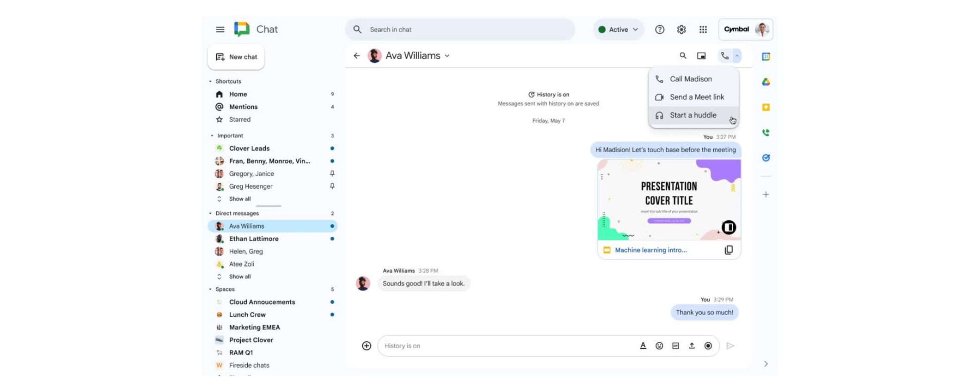This screenshot has width=980, height=392.
Task: Open Google Calendar in side panel
Action: click(766, 56)
